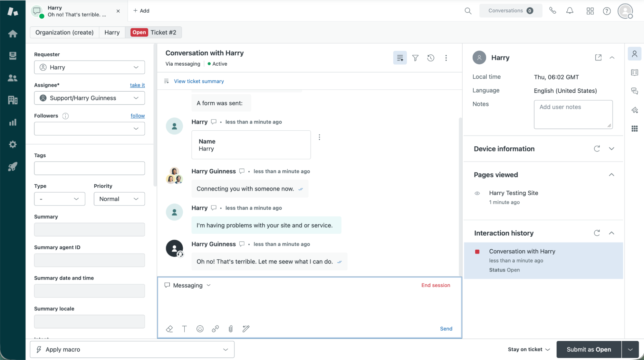Attach a file using the paperclip icon

[231, 328]
